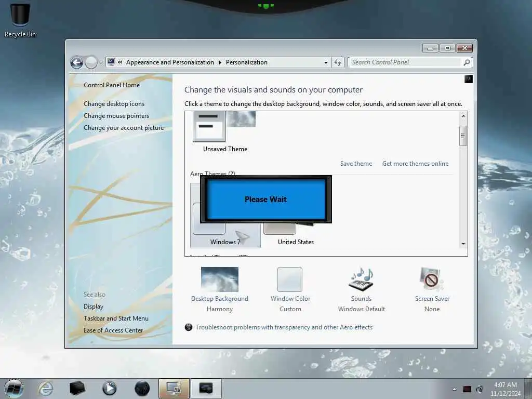Click the troubleshoot Aero icon
The width and height of the screenshot is (532, 399).
click(189, 327)
